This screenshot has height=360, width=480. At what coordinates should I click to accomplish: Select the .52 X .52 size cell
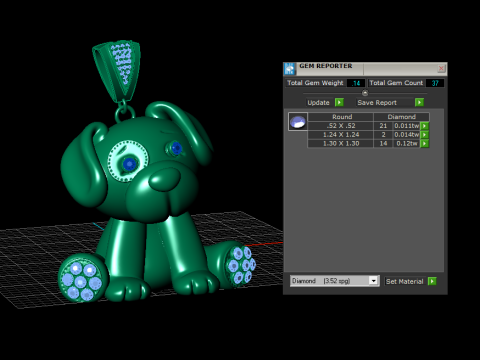point(341,126)
